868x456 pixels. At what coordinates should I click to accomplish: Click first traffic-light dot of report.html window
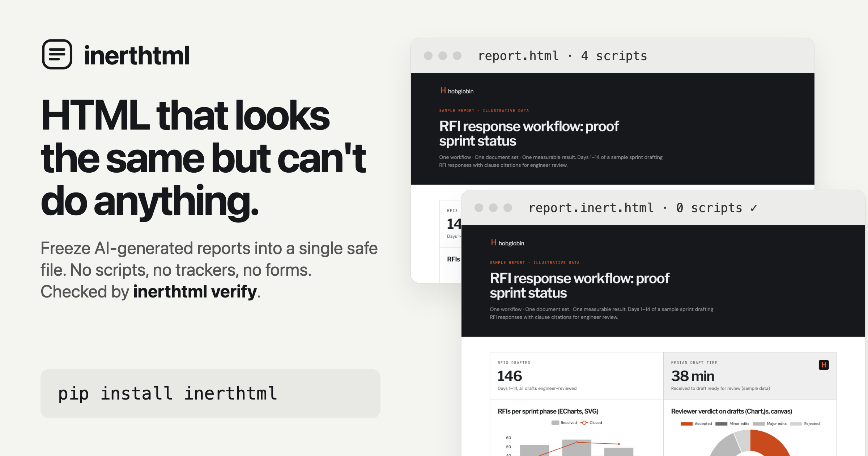point(428,55)
